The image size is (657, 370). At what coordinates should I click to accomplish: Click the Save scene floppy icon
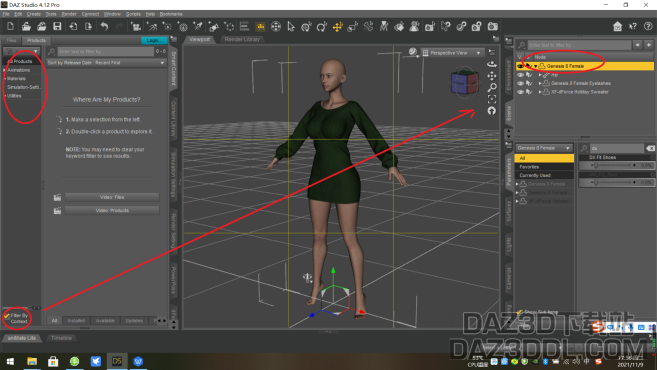click(57, 26)
